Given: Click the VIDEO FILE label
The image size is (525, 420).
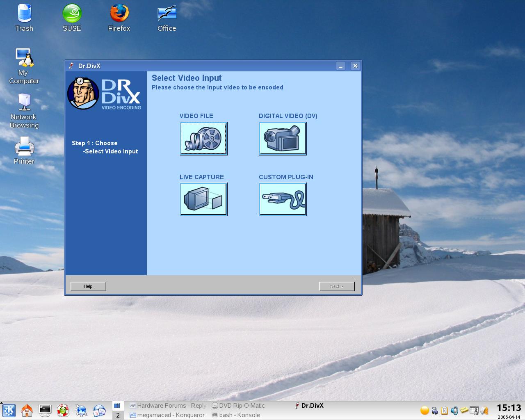Looking at the screenshot, I should click(196, 116).
